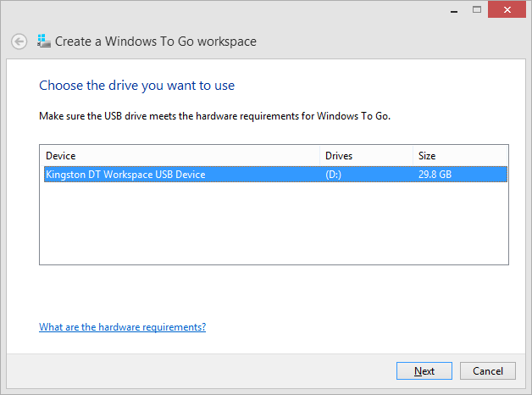The height and width of the screenshot is (395, 532).
Task: Sort list by Device column header
Action: (x=180, y=156)
